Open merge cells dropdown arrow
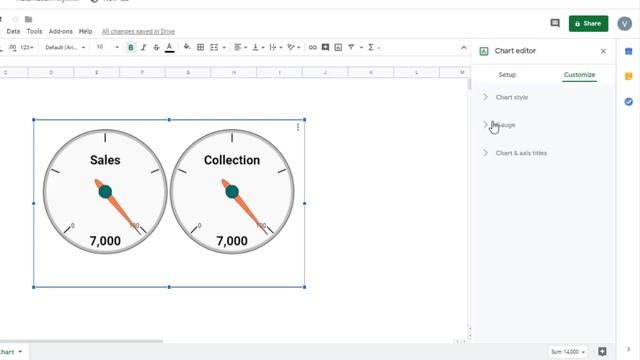The image size is (640, 360). point(224,48)
